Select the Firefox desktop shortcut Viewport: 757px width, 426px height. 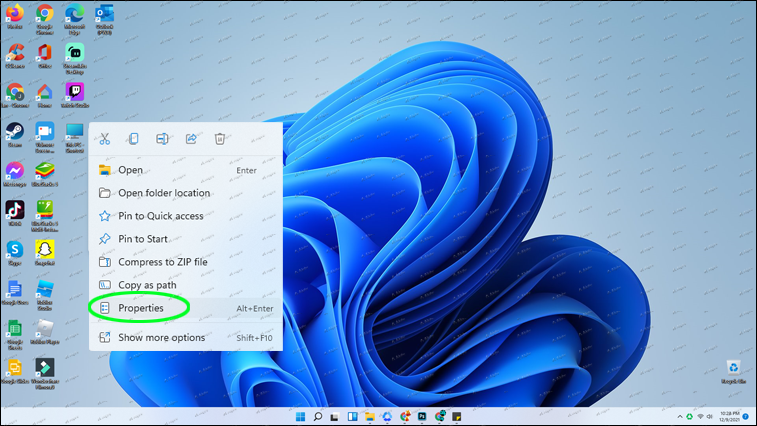tap(15, 16)
